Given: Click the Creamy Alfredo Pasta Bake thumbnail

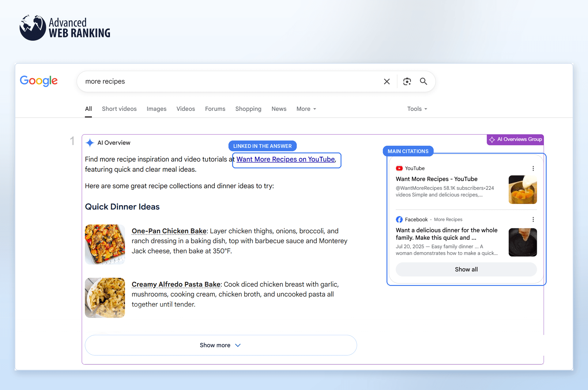Looking at the screenshot, I should click(x=105, y=298).
